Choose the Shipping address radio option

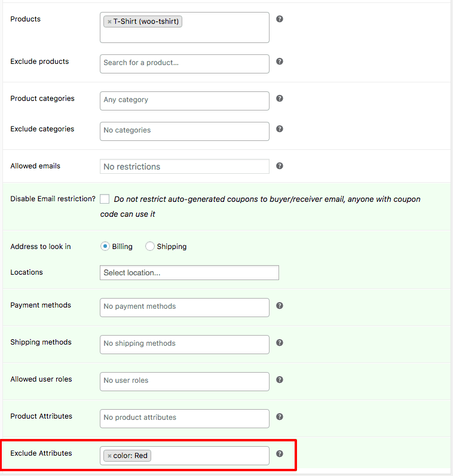tap(150, 246)
